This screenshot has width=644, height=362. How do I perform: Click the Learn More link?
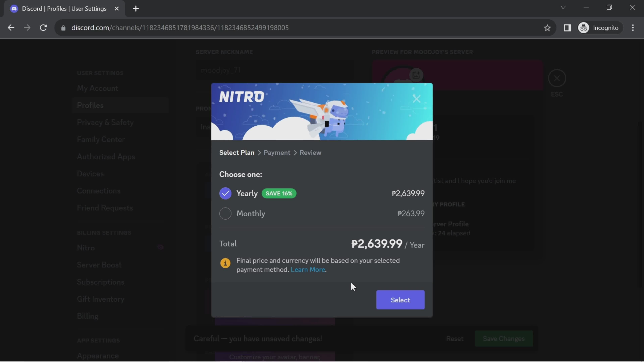pyautogui.click(x=308, y=270)
